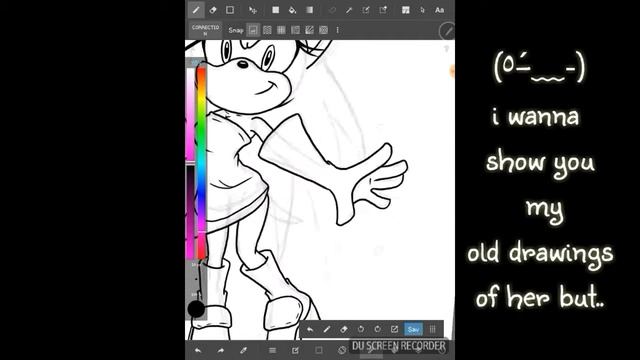Open the hamburger menu in bottom bar
This screenshot has height=360, width=640.
click(x=272, y=350)
